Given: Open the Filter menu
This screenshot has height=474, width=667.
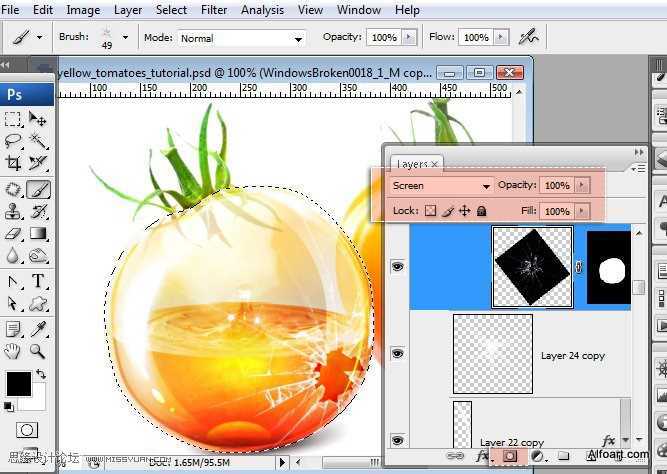Looking at the screenshot, I should click(x=214, y=10).
